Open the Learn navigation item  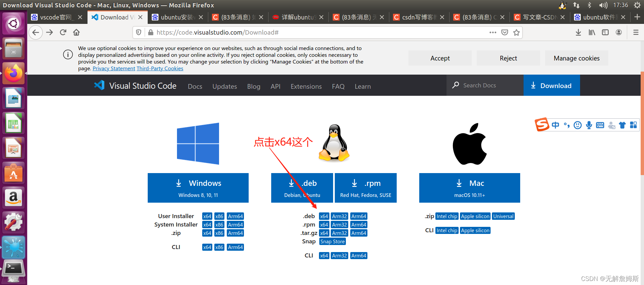coord(363,86)
